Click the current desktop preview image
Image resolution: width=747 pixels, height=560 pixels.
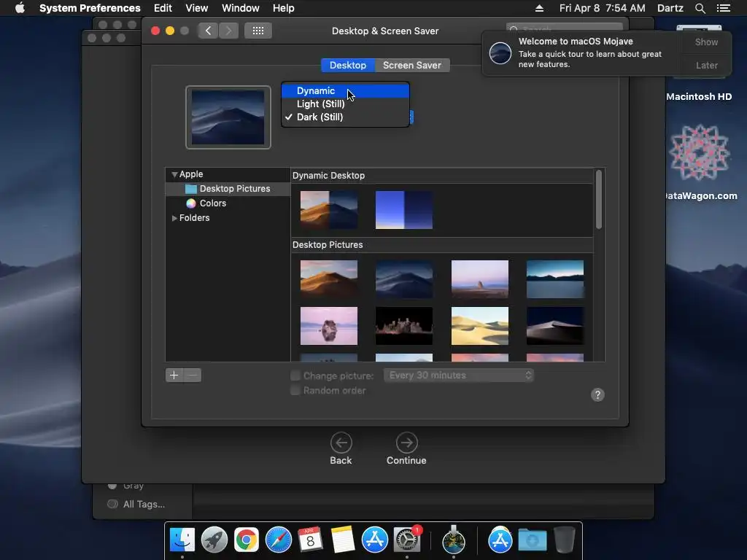coord(228,117)
